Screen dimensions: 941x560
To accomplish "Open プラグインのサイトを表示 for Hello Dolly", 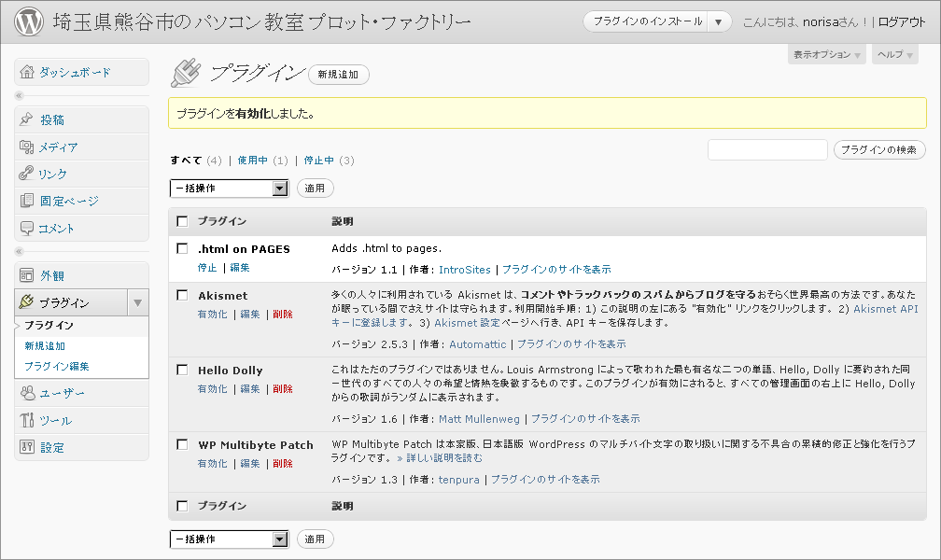I will click(x=585, y=418).
